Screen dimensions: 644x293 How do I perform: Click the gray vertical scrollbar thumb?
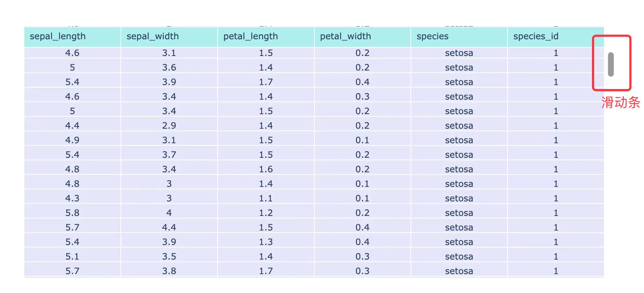(x=611, y=64)
